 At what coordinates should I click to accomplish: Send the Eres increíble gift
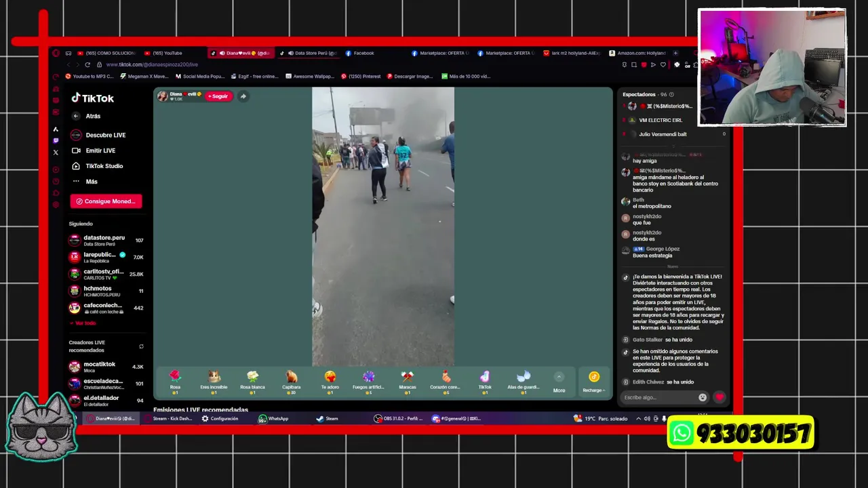point(214,382)
